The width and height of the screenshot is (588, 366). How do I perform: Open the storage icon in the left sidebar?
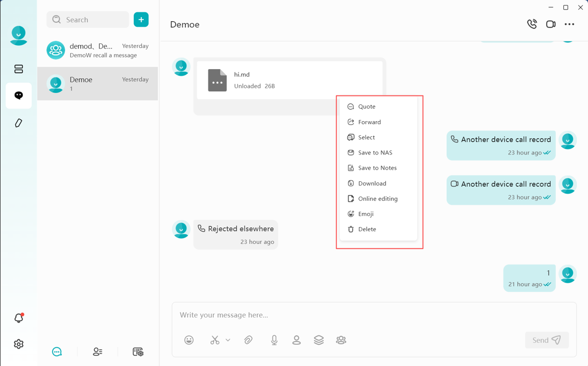tap(18, 69)
